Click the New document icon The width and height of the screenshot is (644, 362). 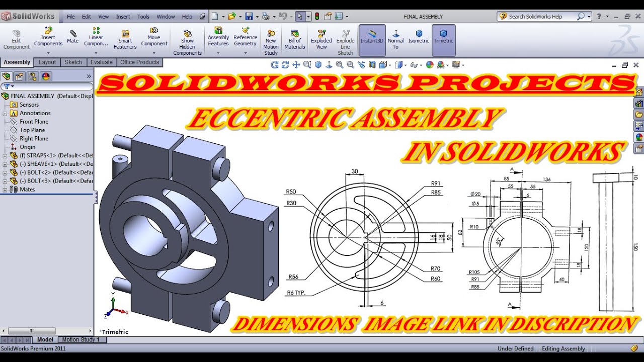(x=215, y=16)
